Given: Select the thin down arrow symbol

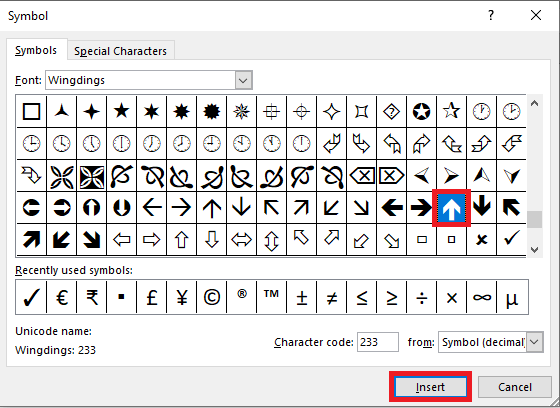Looking at the screenshot, I should (241, 208).
